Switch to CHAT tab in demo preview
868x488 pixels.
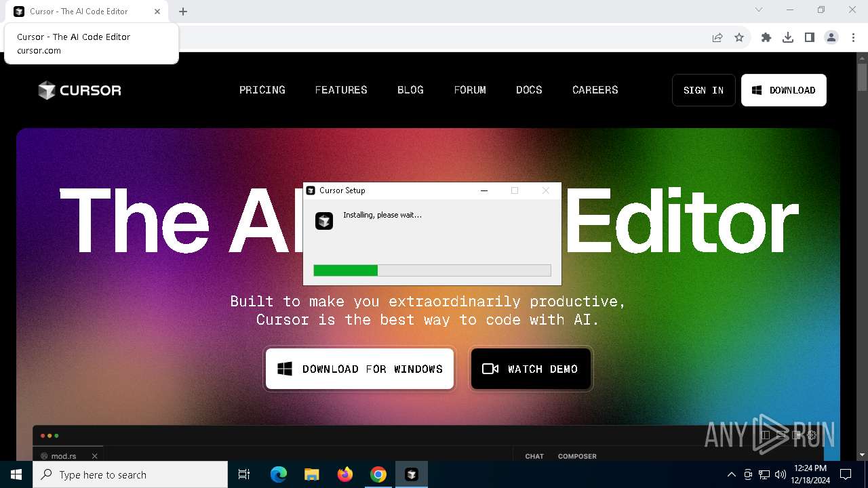pos(534,456)
